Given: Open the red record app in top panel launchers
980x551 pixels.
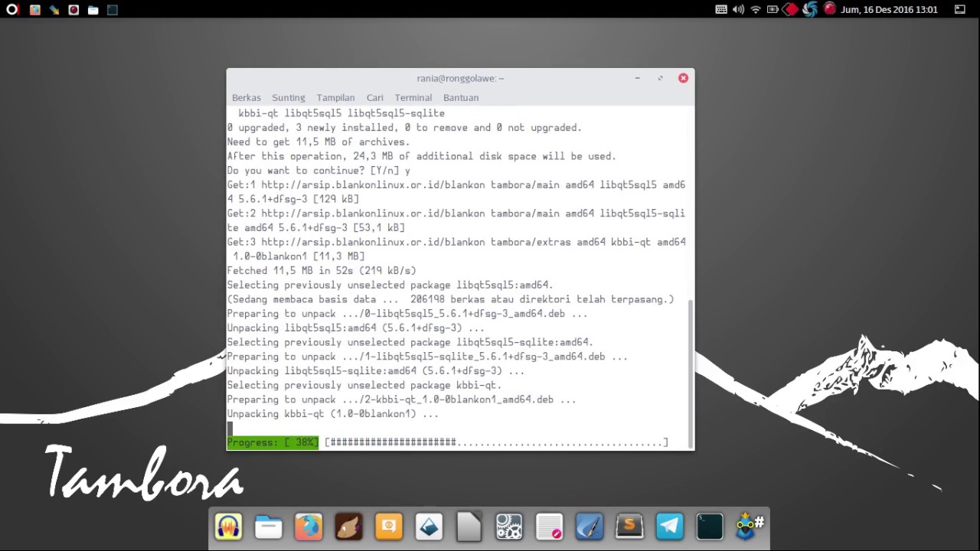Looking at the screenshot, I should (x=73, y=10).
